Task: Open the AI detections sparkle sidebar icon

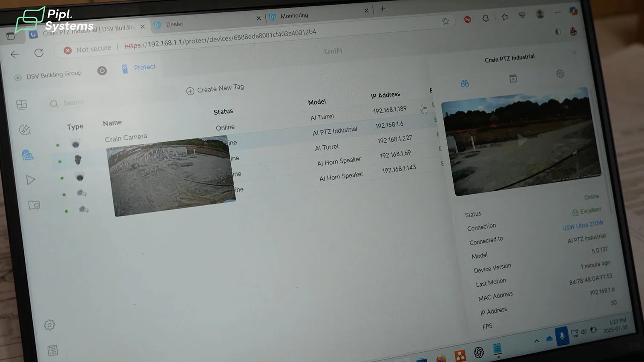Action: click(25, 129)
